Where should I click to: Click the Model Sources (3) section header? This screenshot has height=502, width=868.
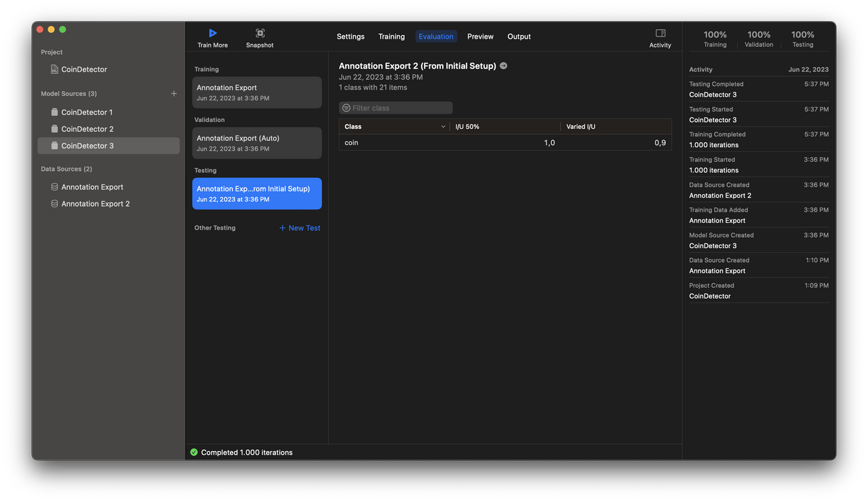68,93
